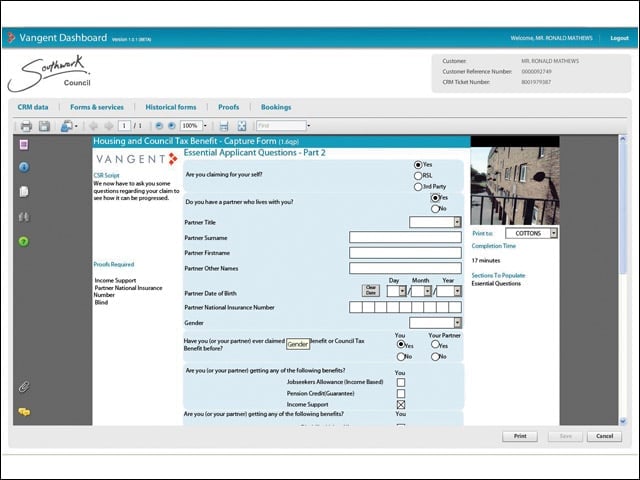Select the fit one full page icon
The image size is (640, 480).
(242, 126)
